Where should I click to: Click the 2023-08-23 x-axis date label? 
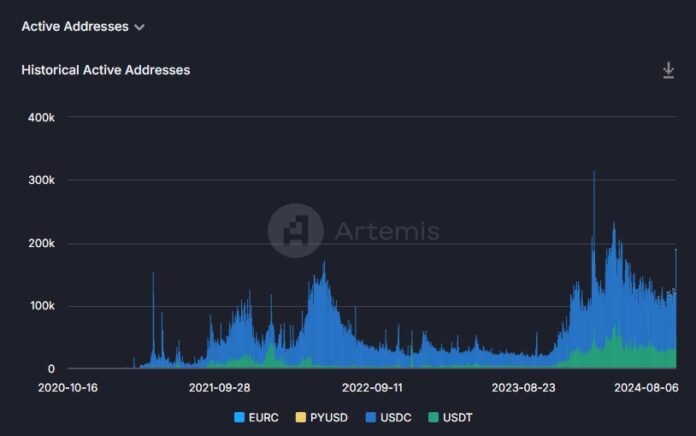tap(523, 388)
